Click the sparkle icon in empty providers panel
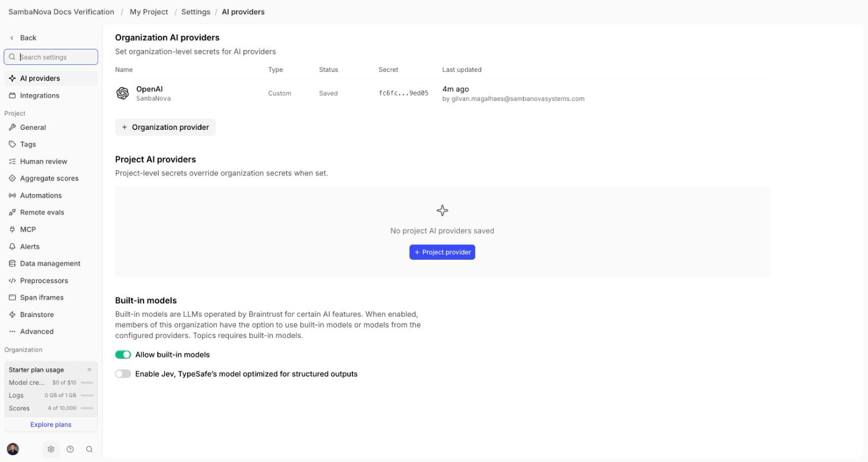The height and width of the screenshot is (462, 868). click(442, 210)
